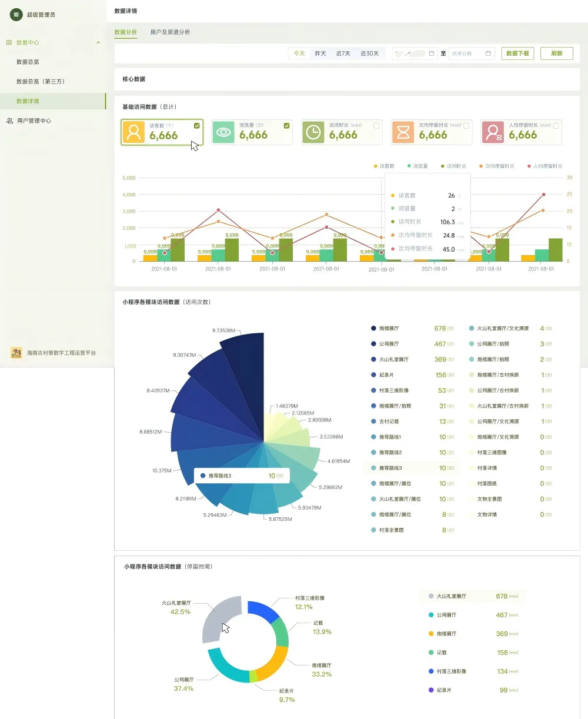Click the 浏览量 eye icon
Screen dimensions: 588x719
point(223,132)
